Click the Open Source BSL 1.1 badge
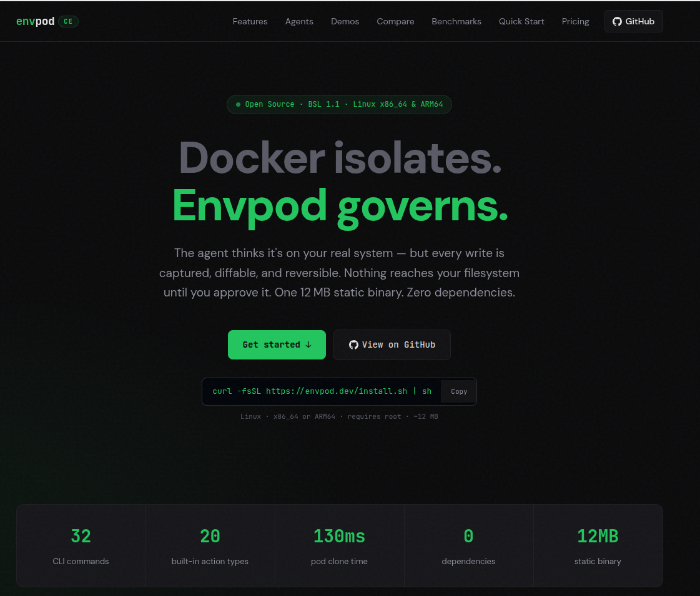 (339, 104)
